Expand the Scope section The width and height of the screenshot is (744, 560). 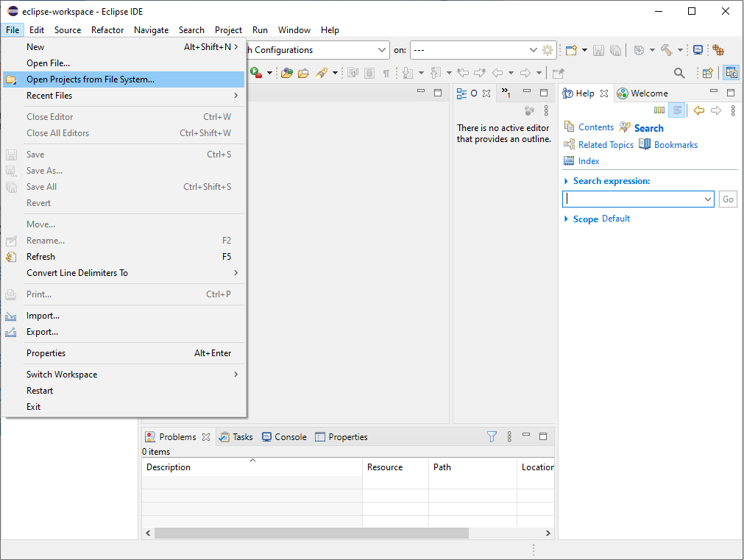[566, 219]
